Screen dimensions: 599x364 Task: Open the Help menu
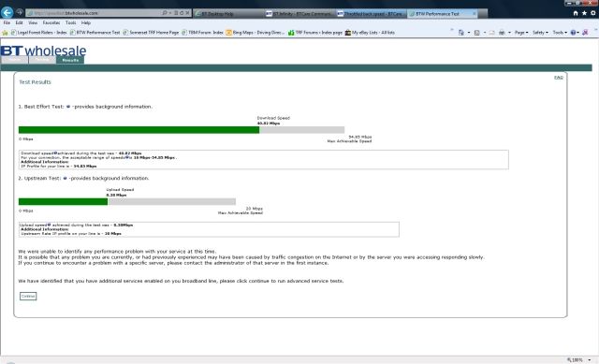tap(85, 22)
